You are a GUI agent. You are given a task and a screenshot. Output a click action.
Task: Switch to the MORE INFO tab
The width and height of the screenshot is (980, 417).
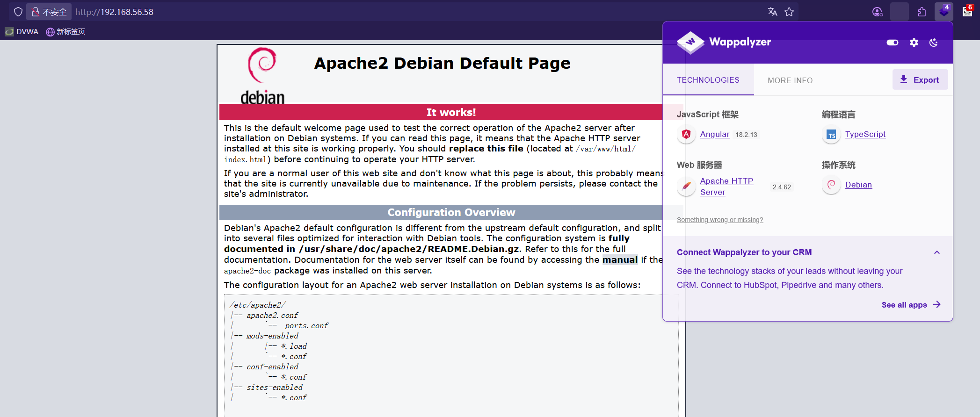790,80
